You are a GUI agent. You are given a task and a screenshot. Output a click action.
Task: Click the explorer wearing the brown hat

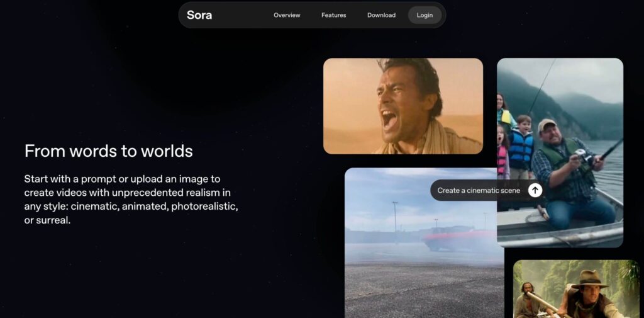pyautogui.click(x=587, y=294)
